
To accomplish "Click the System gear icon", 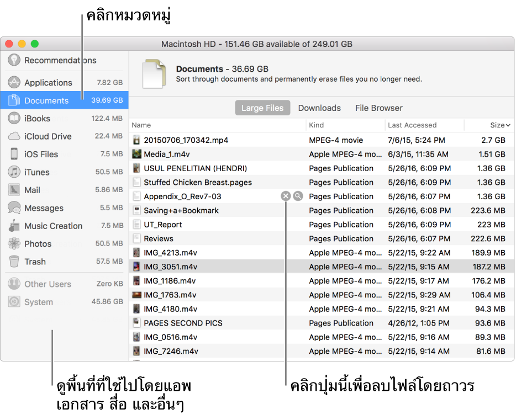I will [14, 302].
